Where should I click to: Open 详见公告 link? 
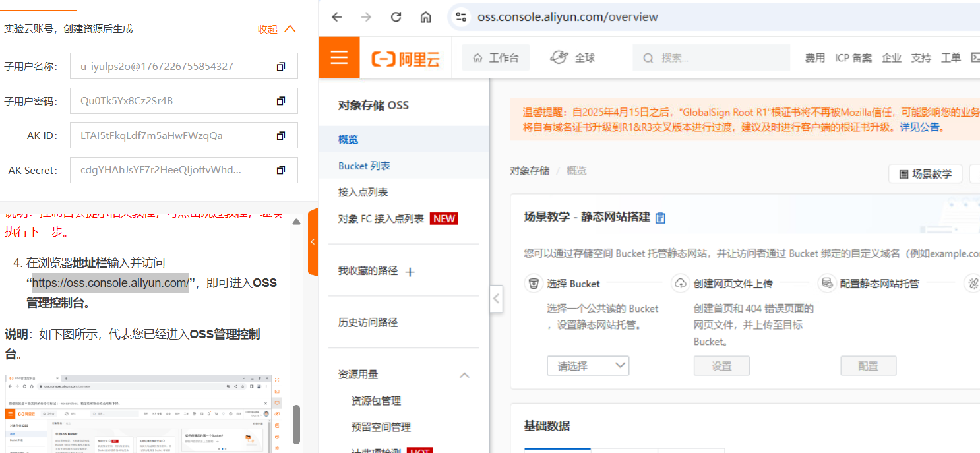(920, 127)
